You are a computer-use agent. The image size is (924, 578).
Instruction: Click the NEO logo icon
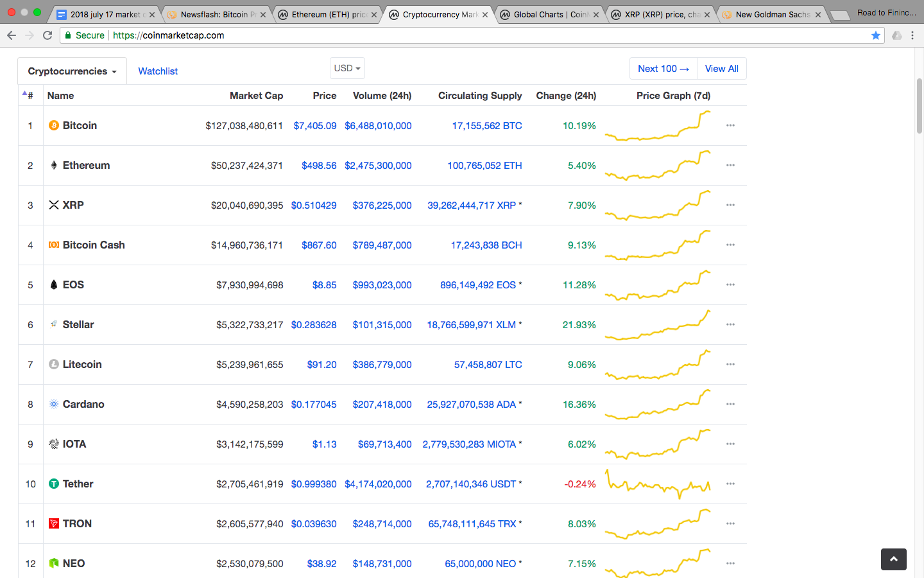pos(54,563)
